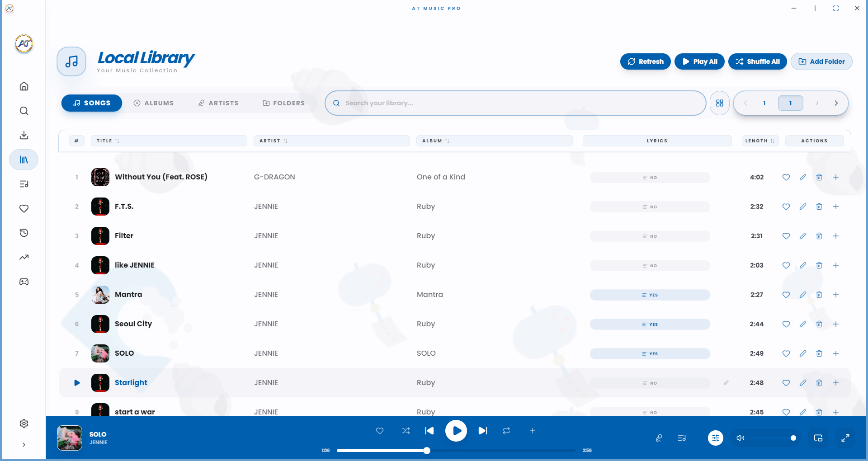Click the Add Folder button
Image resolution: width=868 pixels, height=461 pixels.
pos(821,61)
